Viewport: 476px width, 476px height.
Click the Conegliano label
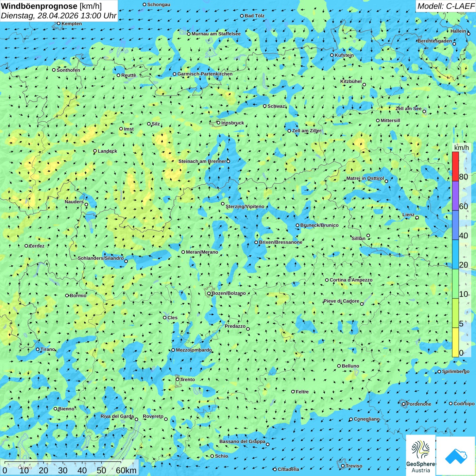pos(367,419)
